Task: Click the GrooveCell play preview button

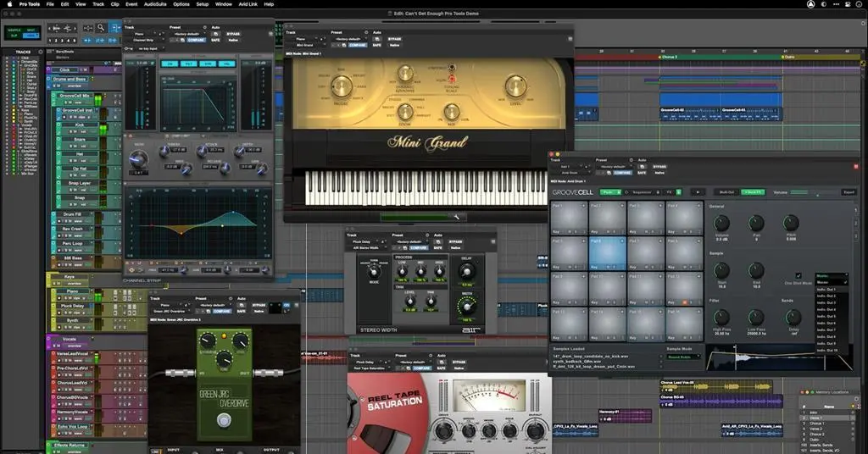Action: (697, 192)
